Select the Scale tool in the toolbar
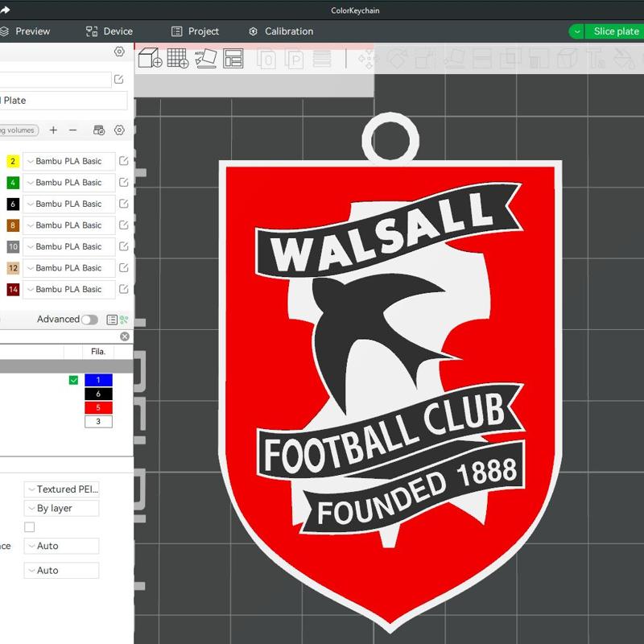644x644 pixels. pos(424,59)
